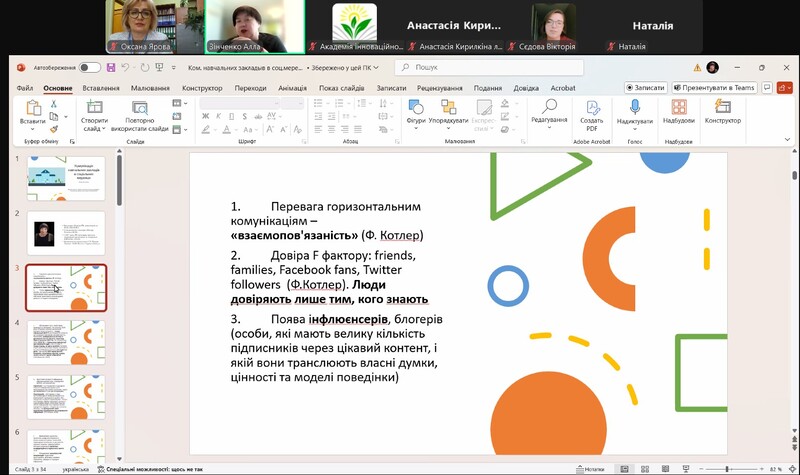This screenshot has width=800, height=475.
Task: Open the share button dropdown
Action: click(790, 88)
